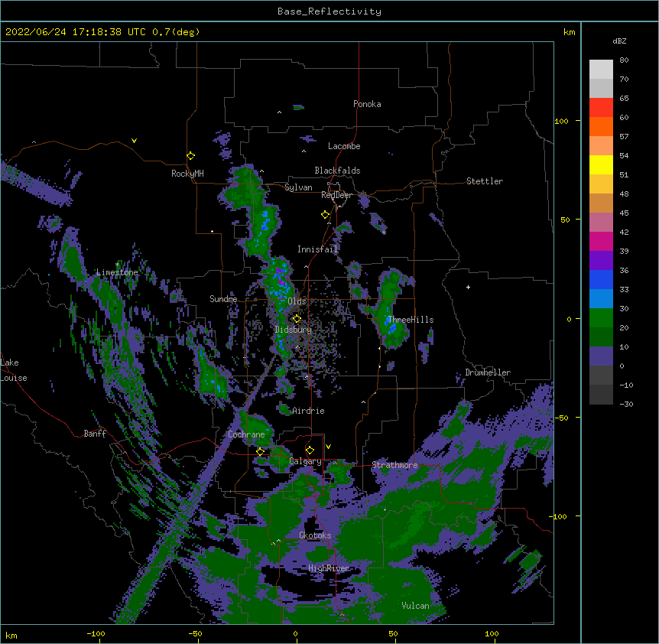The image size is (659, 644).
Task: Click the HighRiver town label
Action: (x=329, y=568)
